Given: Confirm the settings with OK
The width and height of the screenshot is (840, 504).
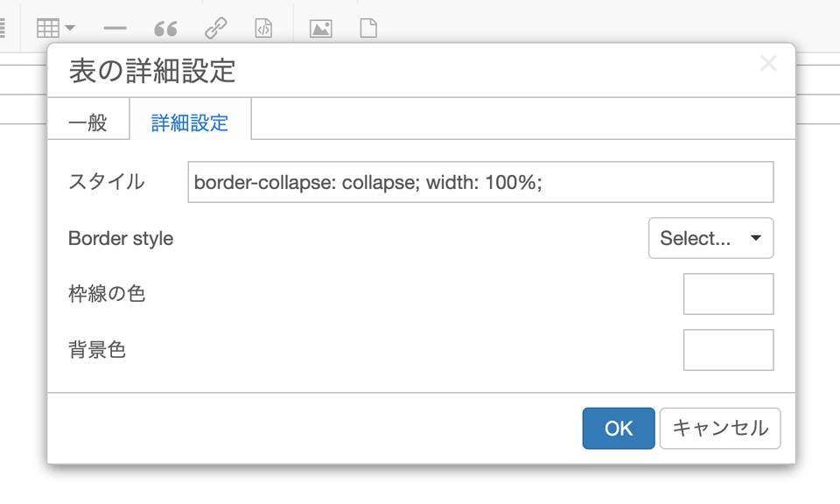Looking at the screenshot, I should coord(619,429).
